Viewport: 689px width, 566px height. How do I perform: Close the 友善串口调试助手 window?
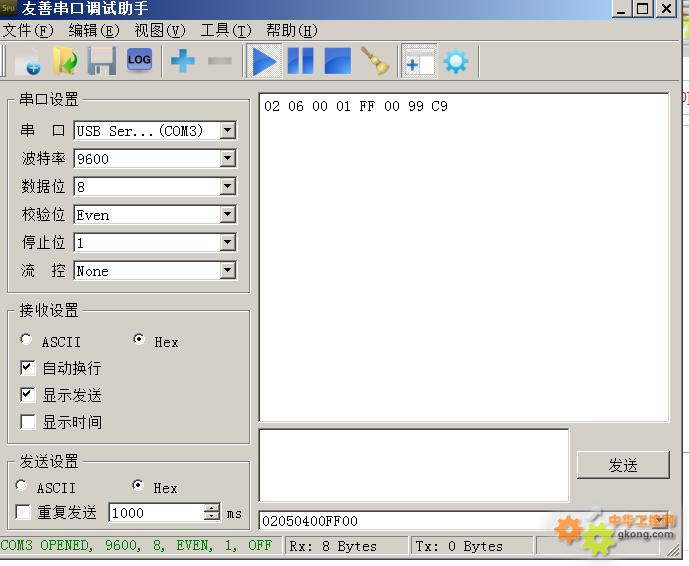(666, 9)
